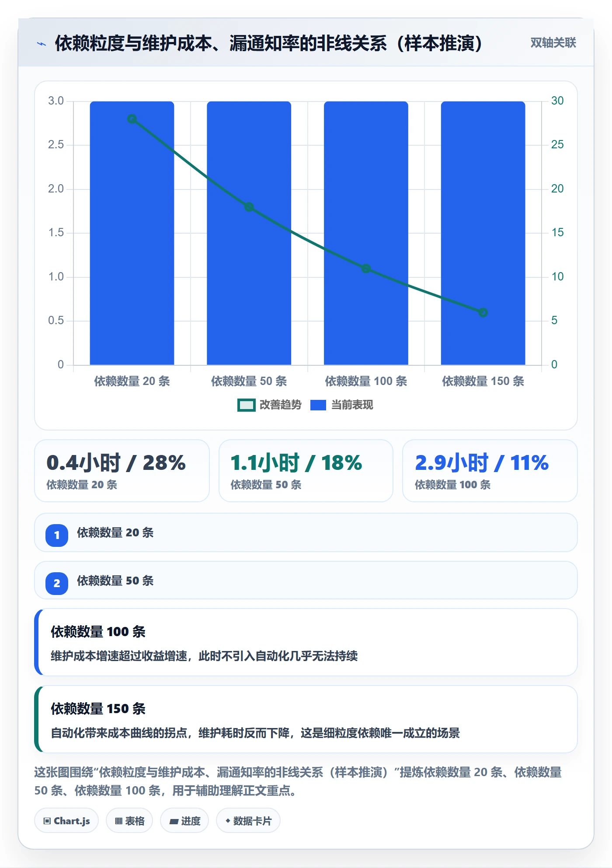The width and height of the screenshot is (612, 868).
Task: Click the bar icon in the 进度 tag
Action: point(174,822)
